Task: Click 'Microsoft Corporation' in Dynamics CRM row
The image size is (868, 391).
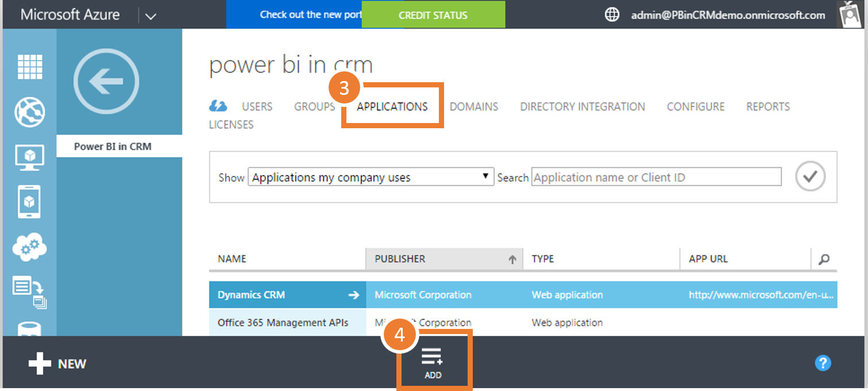Action: coord(423,295)
